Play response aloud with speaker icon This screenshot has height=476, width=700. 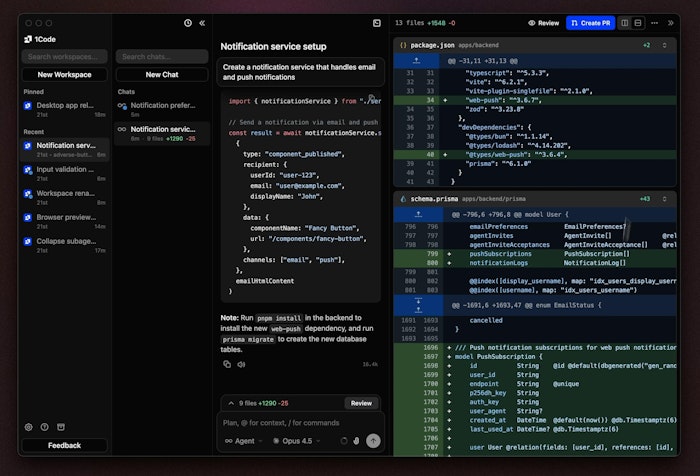241,364
